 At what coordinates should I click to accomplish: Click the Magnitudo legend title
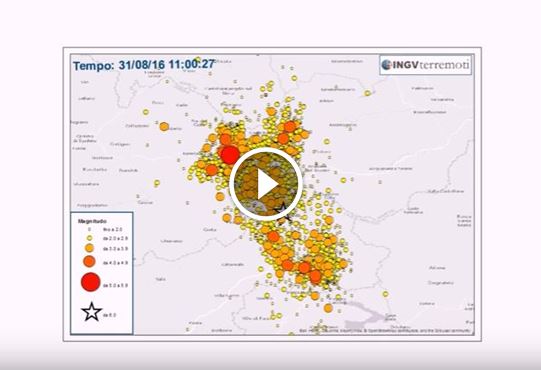tap(92, 221)
